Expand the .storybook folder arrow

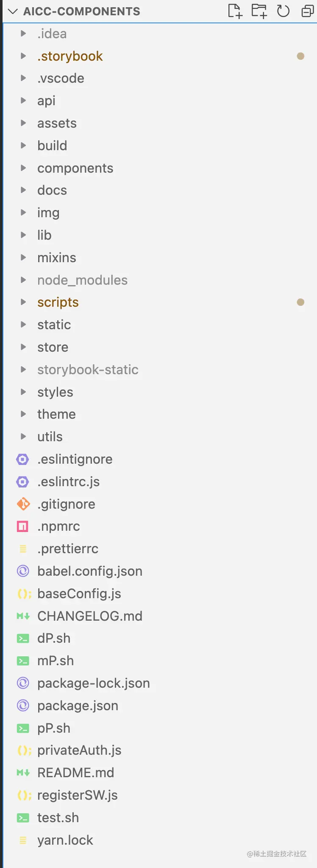(23, 56)
